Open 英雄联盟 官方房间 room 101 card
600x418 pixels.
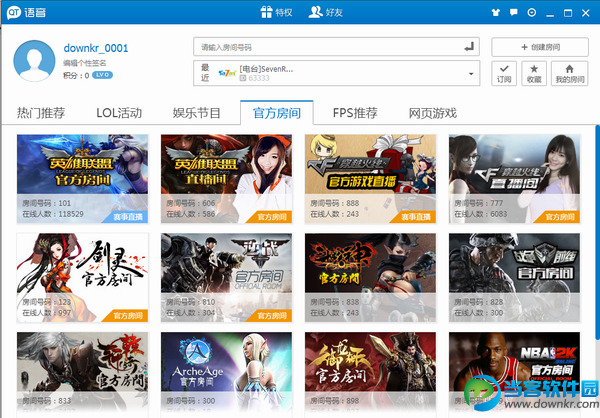pyautogui.click(x=82, y=179)
